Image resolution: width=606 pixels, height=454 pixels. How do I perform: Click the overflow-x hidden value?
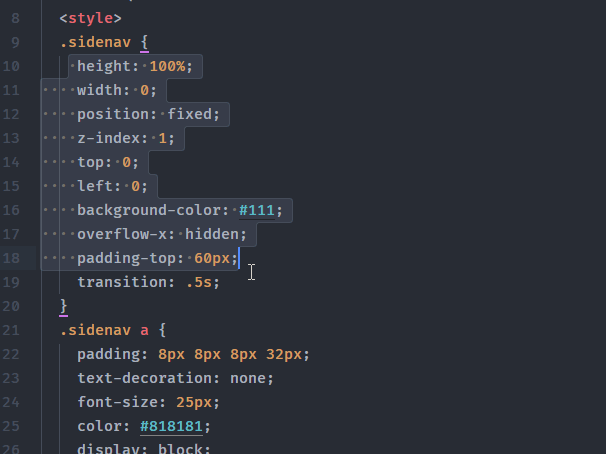click(x=215, y=234)
